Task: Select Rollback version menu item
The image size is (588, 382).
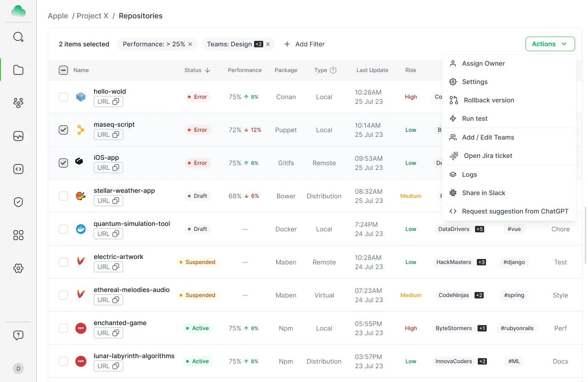Action: [x=509, y=100]
